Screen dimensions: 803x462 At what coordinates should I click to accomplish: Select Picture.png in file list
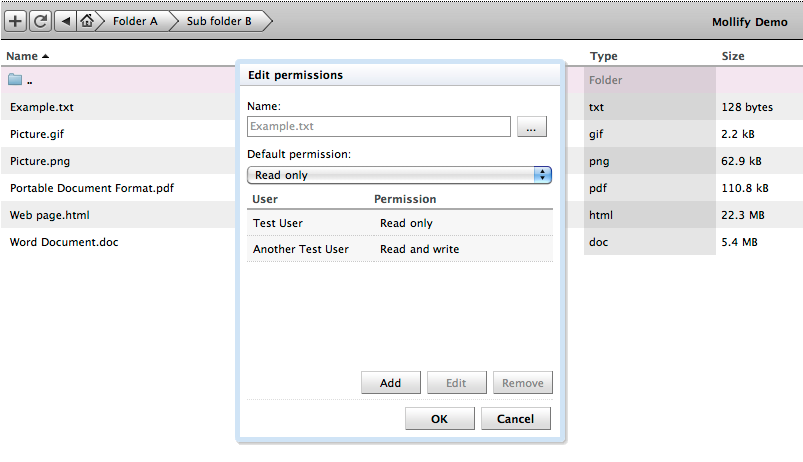coord(40,161)
